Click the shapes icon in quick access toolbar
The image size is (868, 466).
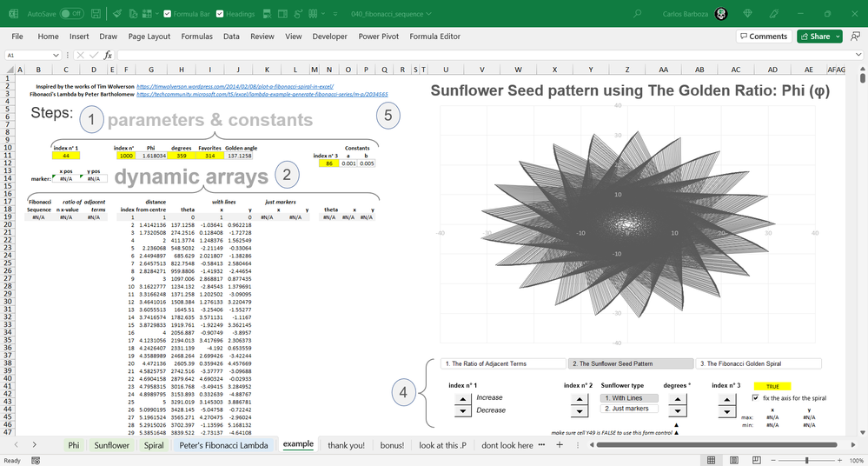tap(298, 14)
